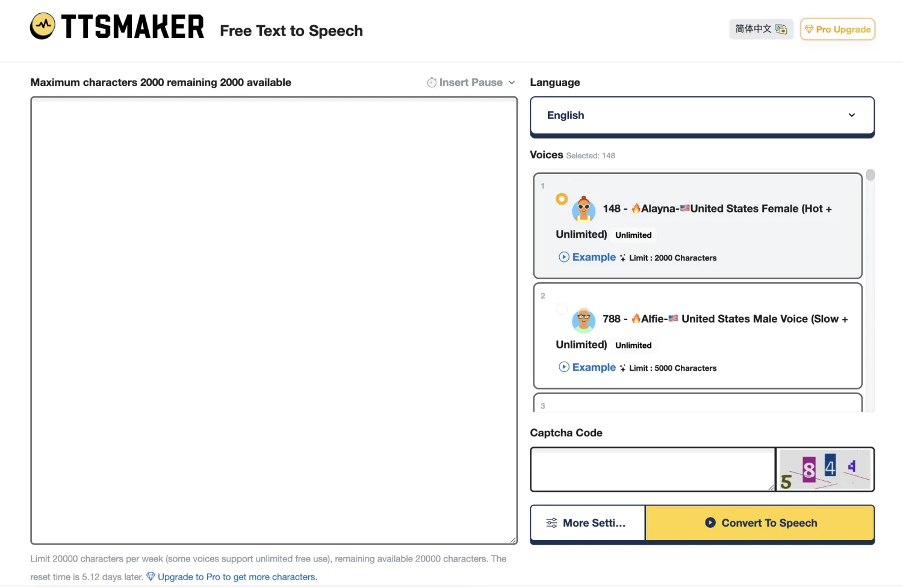Select the Alayna voice radio button
The height and width of the screenshot is (588, 903).
[562, 199]
